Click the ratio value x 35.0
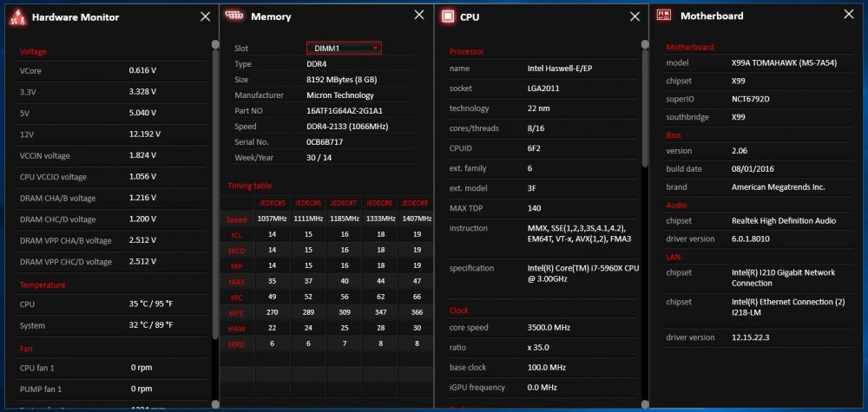868x412 pixels. click(539, 347)
